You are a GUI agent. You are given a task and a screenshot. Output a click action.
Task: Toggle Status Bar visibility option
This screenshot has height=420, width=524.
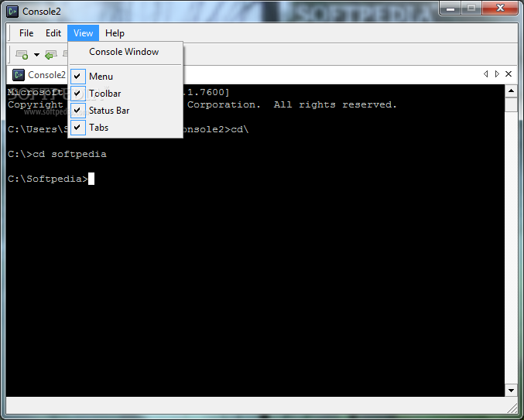(x=125, y=110)
